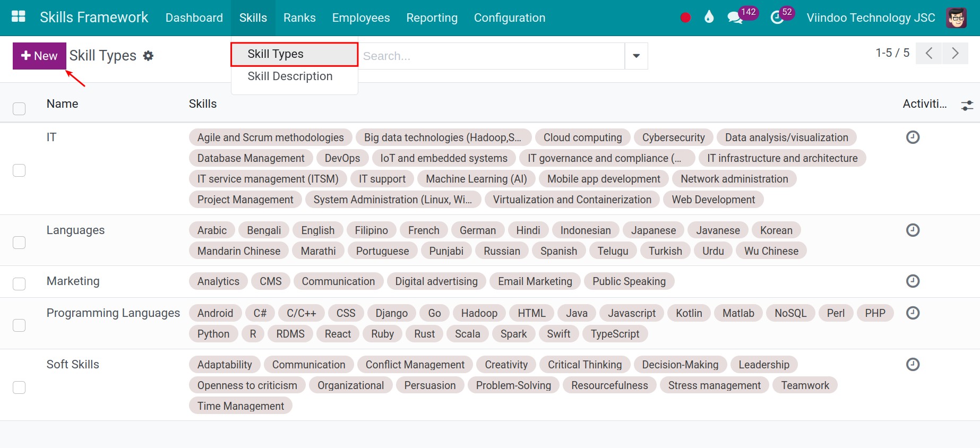This screenshot has height=448, width=980.
Task: Open optional columns adjust settings icon
Action: (967, 105)
